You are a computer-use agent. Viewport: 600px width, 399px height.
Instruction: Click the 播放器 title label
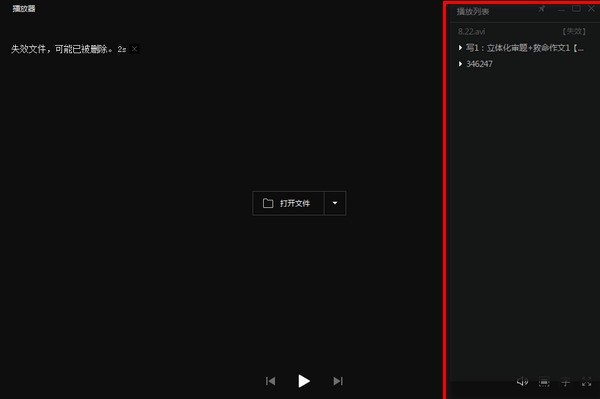24,8
